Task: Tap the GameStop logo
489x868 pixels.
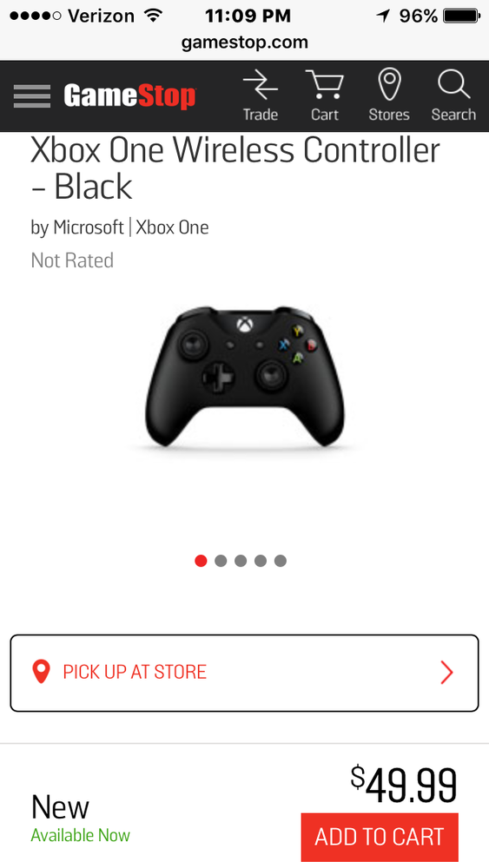Action: (129, 96)
